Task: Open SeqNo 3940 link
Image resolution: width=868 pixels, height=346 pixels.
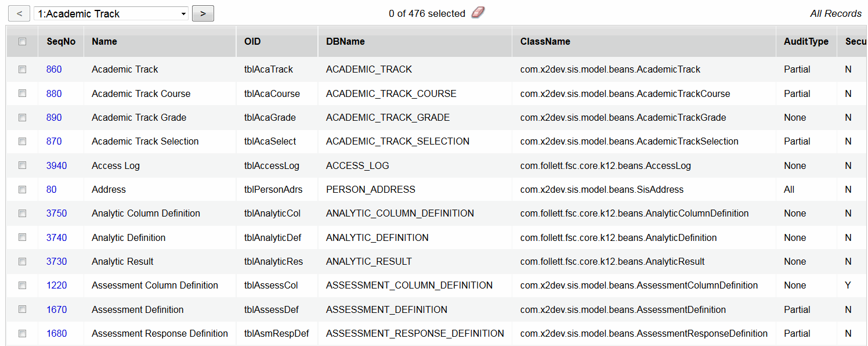Action: pos(56,165)
